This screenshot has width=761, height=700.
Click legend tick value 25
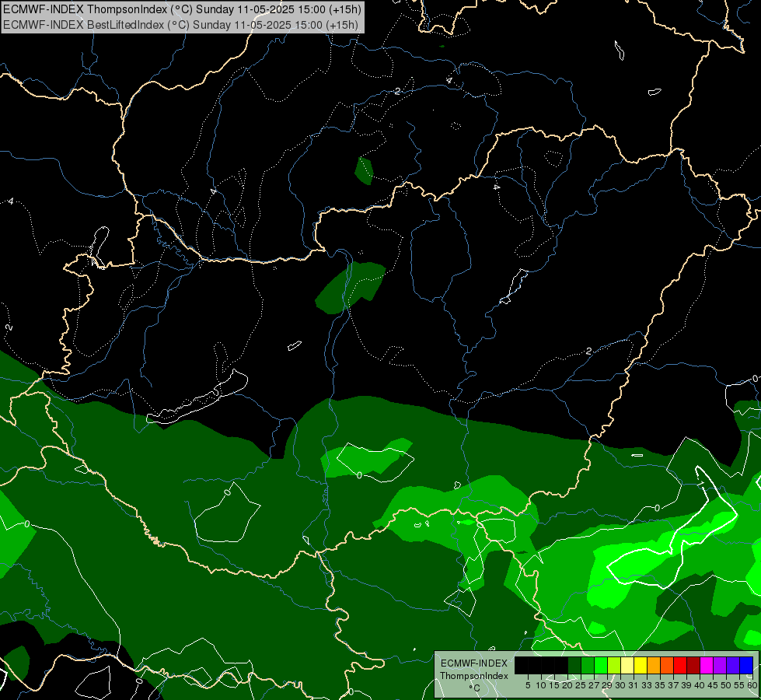581,685
